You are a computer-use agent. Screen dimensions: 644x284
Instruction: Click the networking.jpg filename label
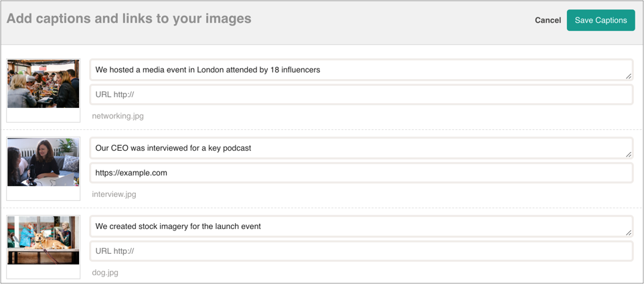(118, 116)
